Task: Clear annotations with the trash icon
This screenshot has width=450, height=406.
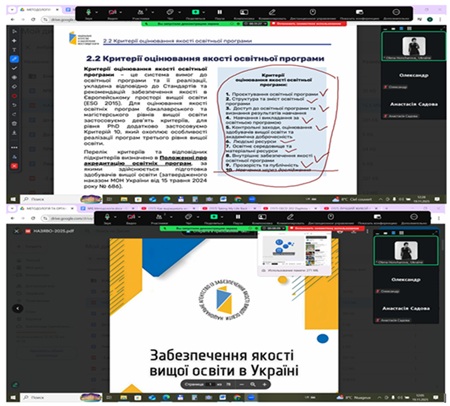Action: click(14, 123)
